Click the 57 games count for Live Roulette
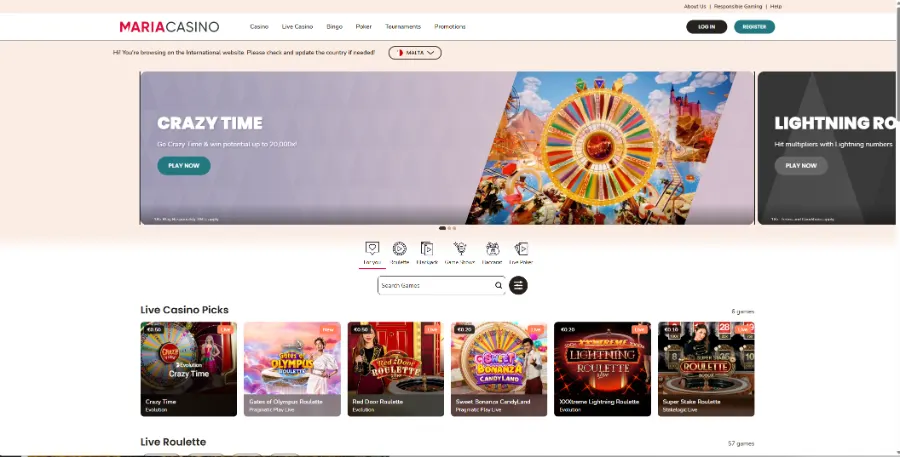The width and height of the screenshot is (900, 457). point(741,444)
